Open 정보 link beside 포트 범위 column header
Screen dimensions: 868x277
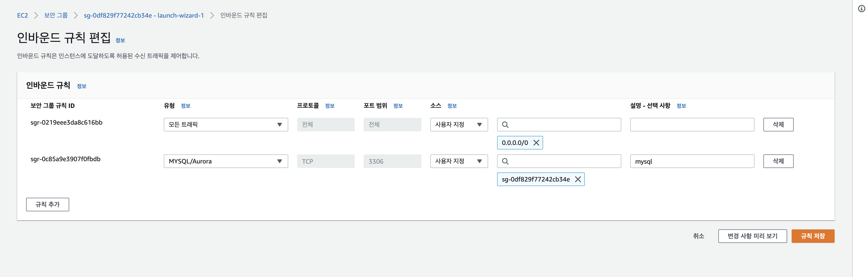tap(398, 106)
